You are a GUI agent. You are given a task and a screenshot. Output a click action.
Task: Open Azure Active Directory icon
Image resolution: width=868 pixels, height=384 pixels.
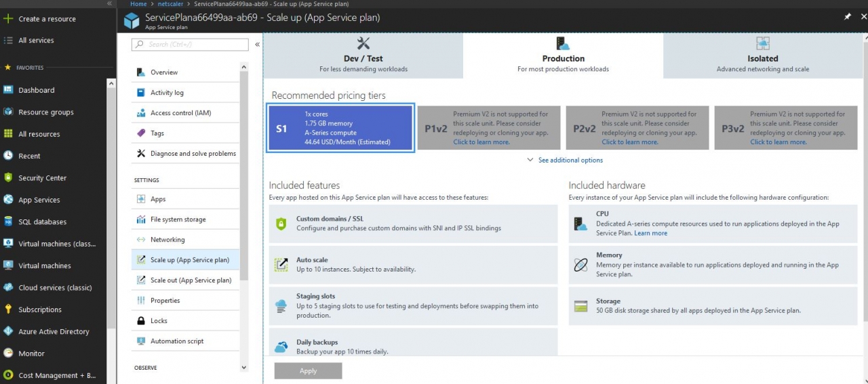(8, 331)
